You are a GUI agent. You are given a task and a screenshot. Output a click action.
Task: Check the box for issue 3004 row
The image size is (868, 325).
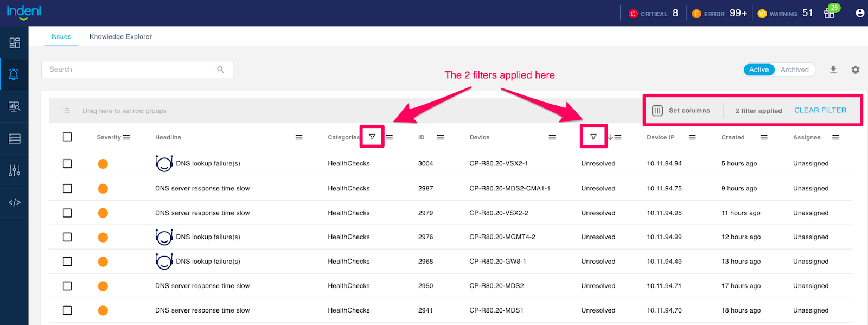coord(67,163)
